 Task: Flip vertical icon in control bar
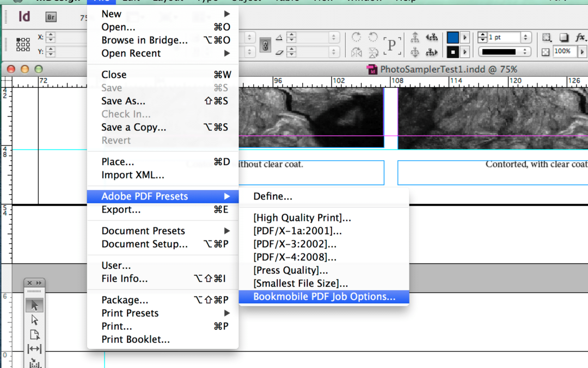point(373,52)
